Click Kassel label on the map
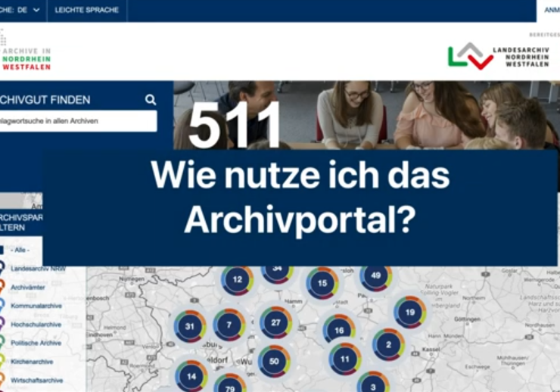 tap(431, 349)
